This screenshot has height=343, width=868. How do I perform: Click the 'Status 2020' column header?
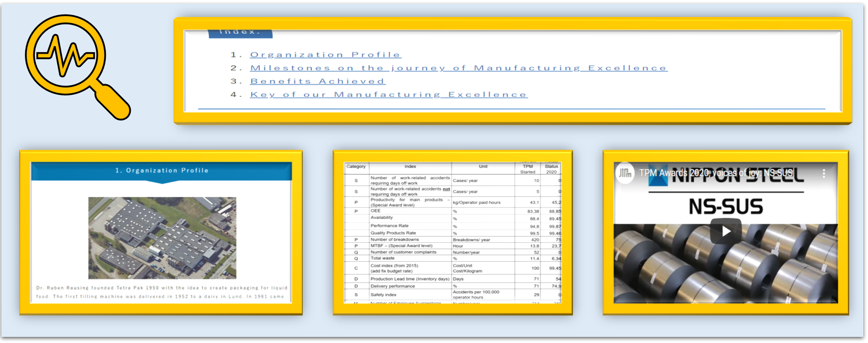(551, 169)
